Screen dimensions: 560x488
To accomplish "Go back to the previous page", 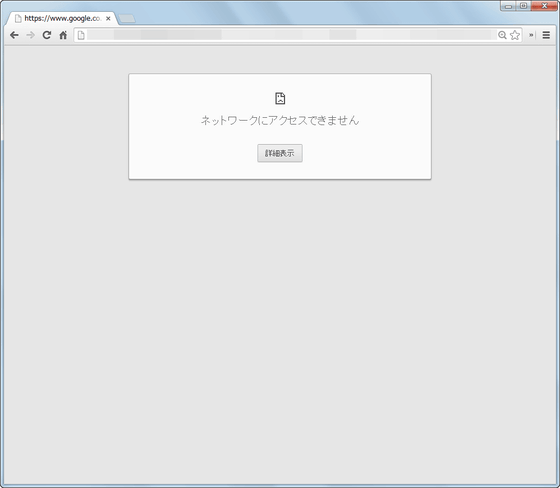I will pyautogui.click(x=14, y=35).
